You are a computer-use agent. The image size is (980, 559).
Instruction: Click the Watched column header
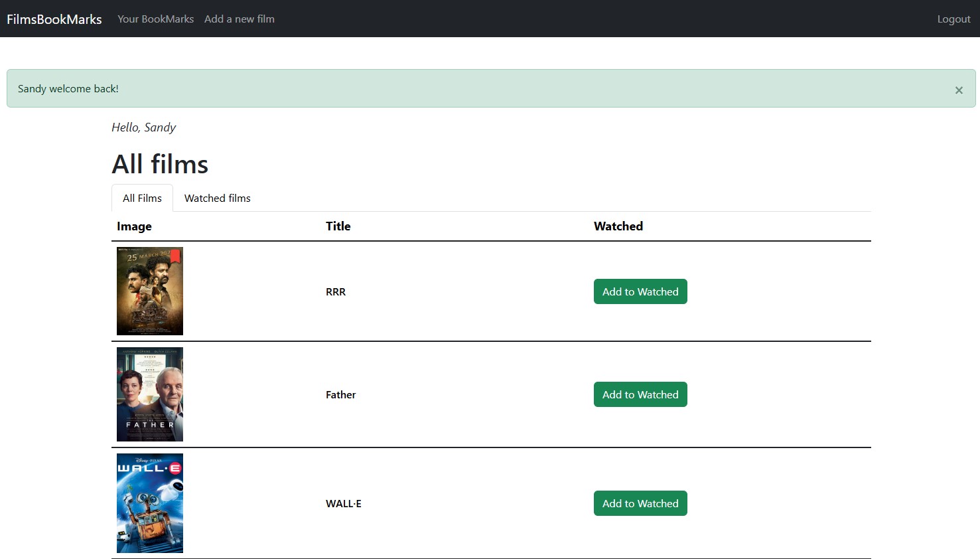coord(618,226)
